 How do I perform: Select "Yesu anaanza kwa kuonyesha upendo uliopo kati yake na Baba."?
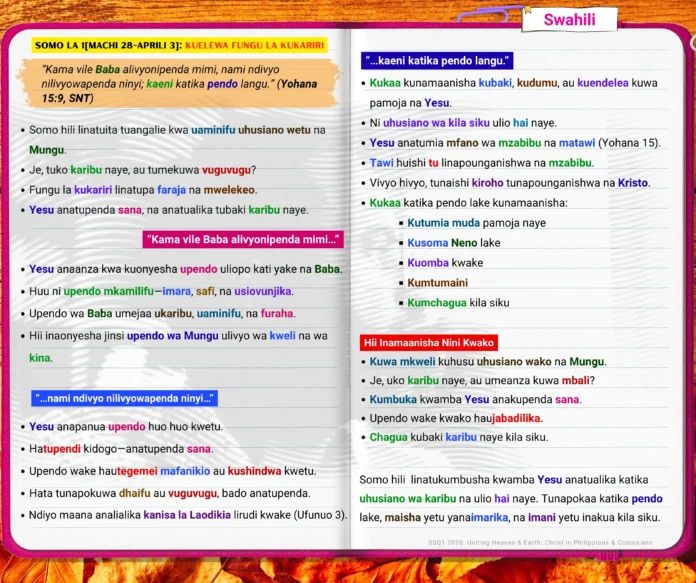[186, 269]
